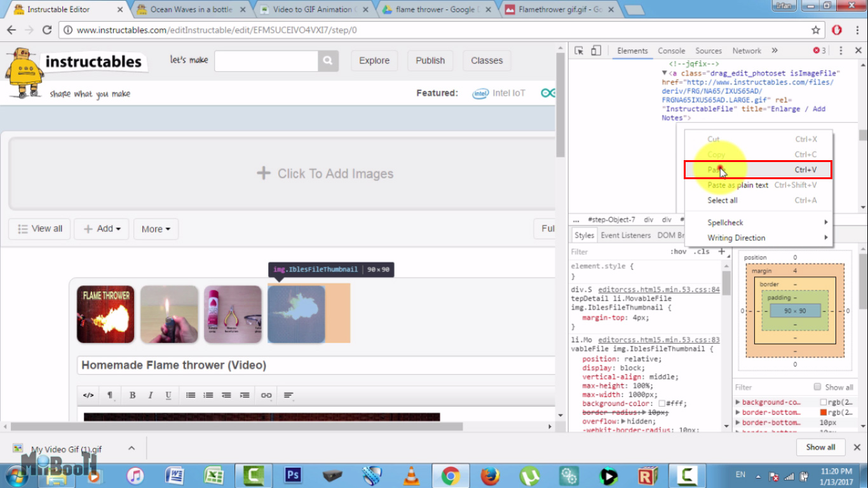Open the Event Listeners tab
Screen dimensions: 868x488
[x=626, y=235]
